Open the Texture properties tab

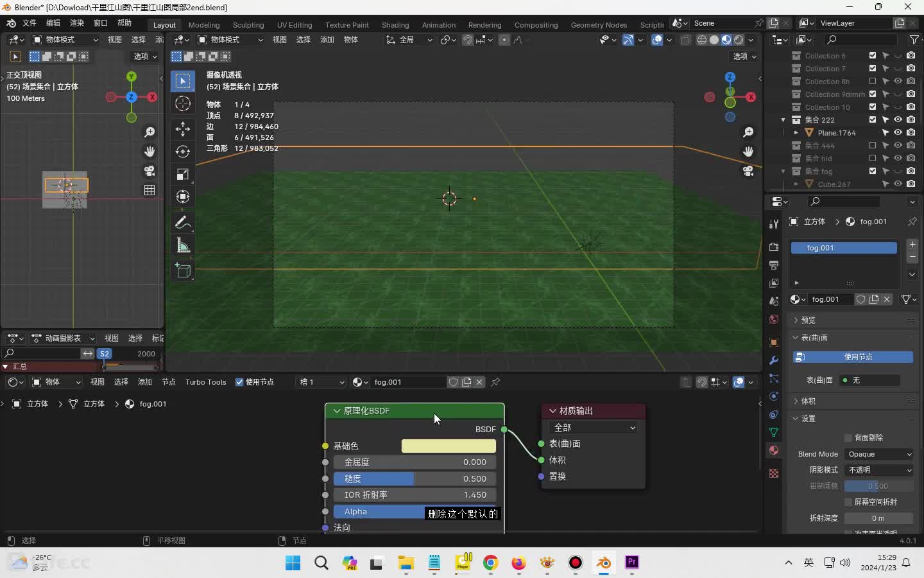click(x=774, y=473)
